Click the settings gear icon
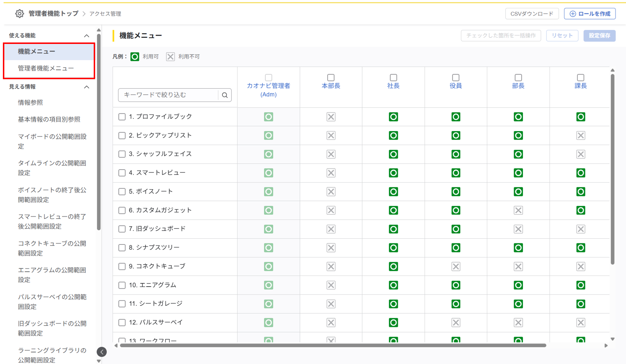The width and height of the screenshot is (626, 364). 19,14
